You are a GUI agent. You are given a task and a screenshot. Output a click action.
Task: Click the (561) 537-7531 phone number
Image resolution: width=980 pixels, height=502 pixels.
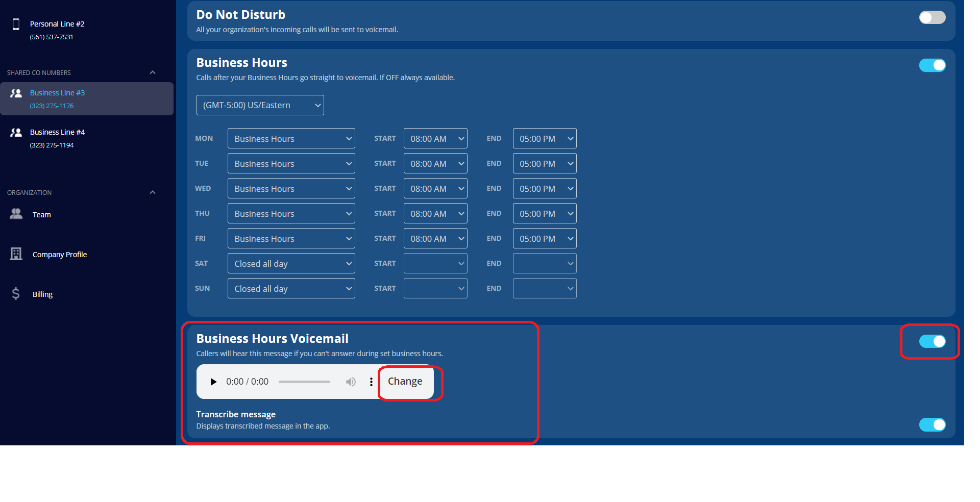52,37
